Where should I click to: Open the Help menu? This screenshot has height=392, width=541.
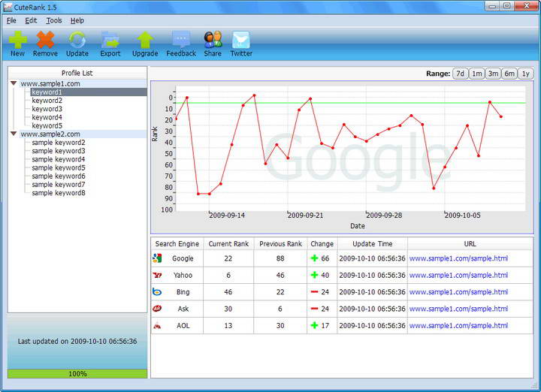[x=77, y=21]
